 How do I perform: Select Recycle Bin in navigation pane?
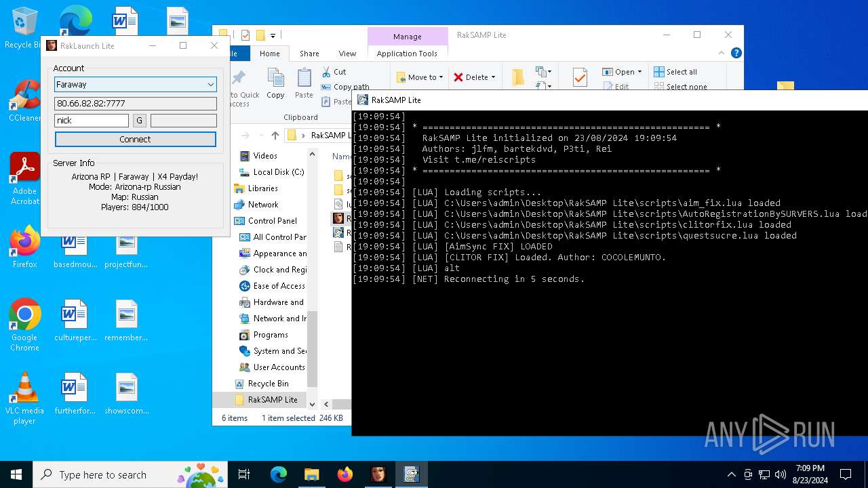(261, 384)
